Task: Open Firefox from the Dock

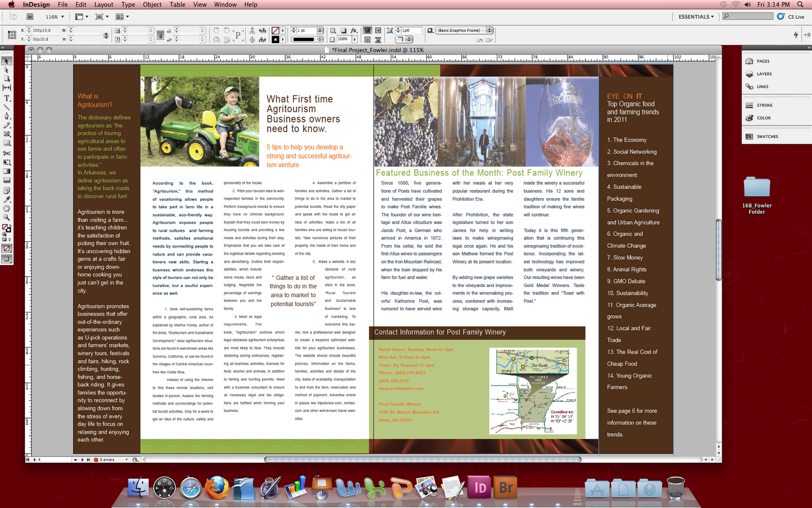Action: (217, 489)
